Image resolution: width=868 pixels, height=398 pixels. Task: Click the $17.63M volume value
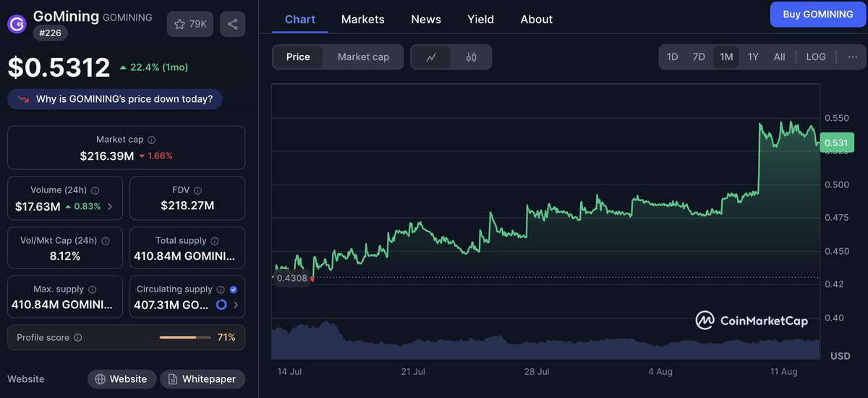[x=38, y=206]
